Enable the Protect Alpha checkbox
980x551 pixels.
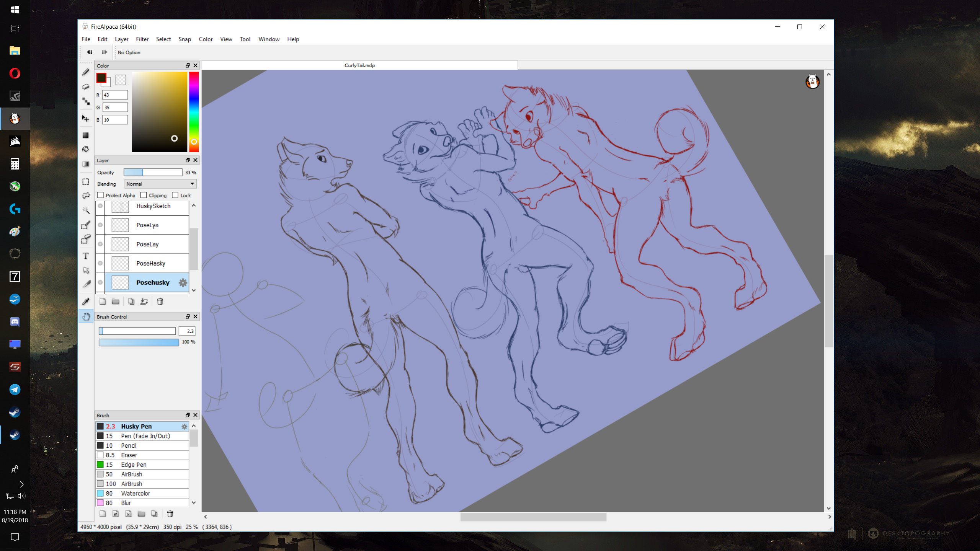point(101,195)
